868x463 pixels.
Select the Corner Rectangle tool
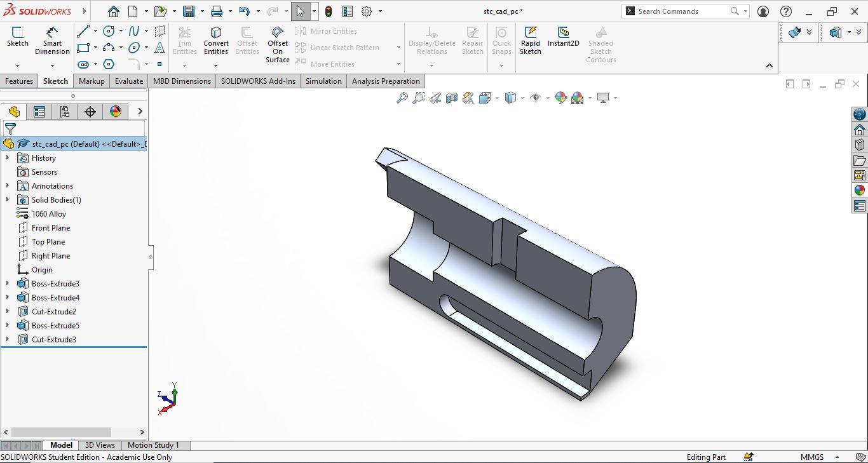click(x=83, y=48)
